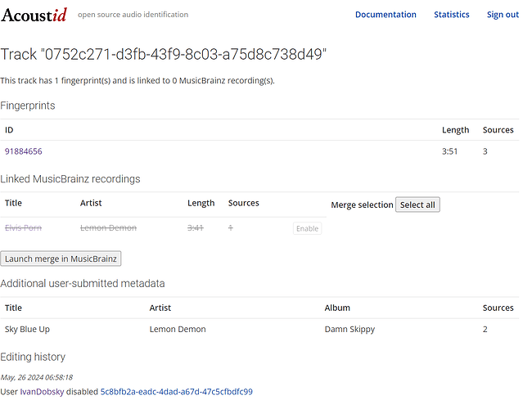Click the Damn Skippy album cell
532x409 pixels.
pos(349,329)
